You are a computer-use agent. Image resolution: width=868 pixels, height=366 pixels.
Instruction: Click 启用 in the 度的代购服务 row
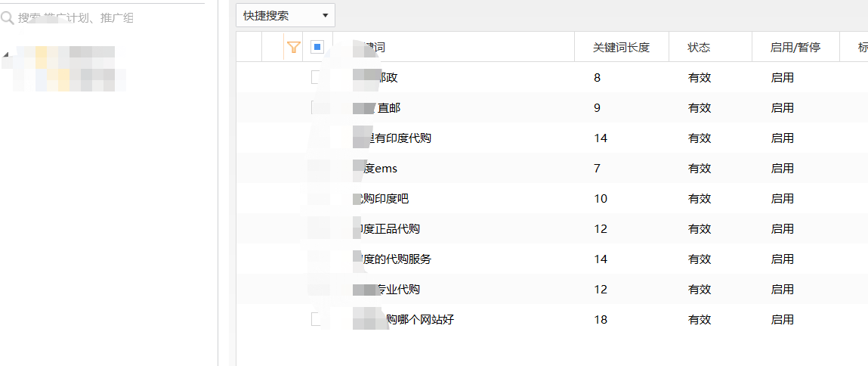[782, 259]
